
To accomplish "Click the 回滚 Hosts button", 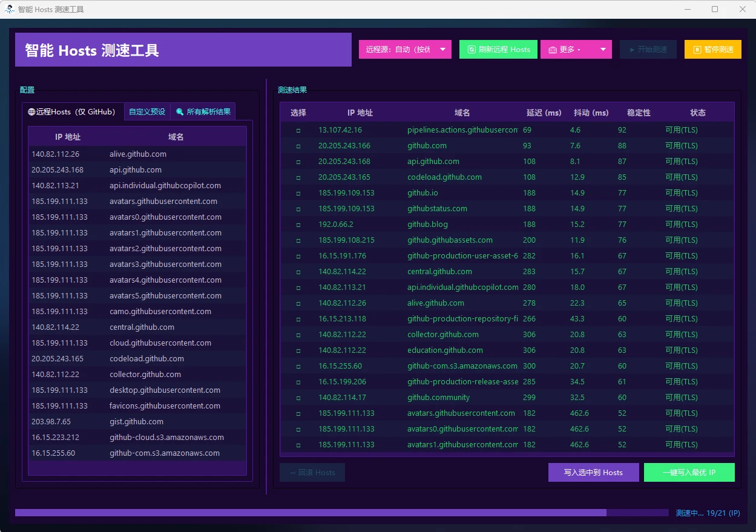I will tap(312, 473).
